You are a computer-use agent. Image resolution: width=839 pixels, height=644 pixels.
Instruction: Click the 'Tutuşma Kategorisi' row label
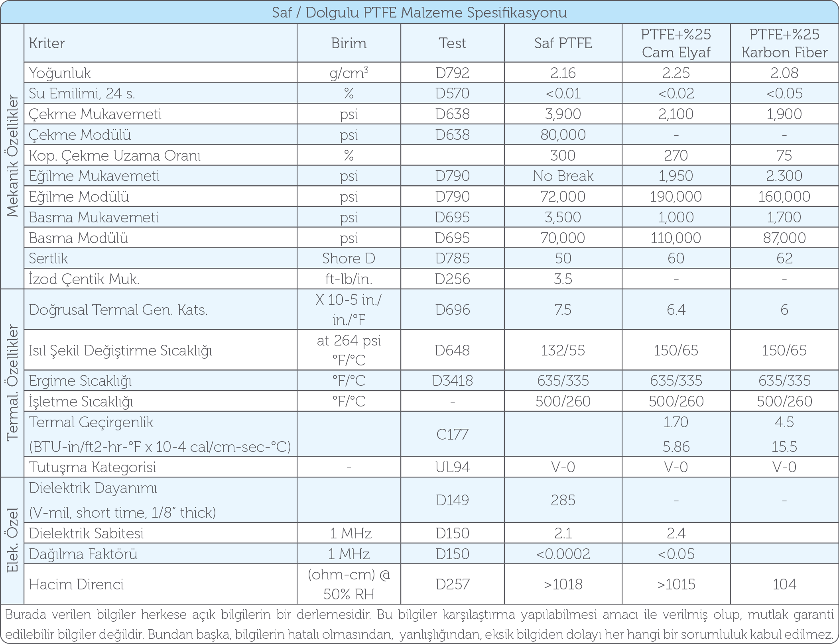point(92,467)
